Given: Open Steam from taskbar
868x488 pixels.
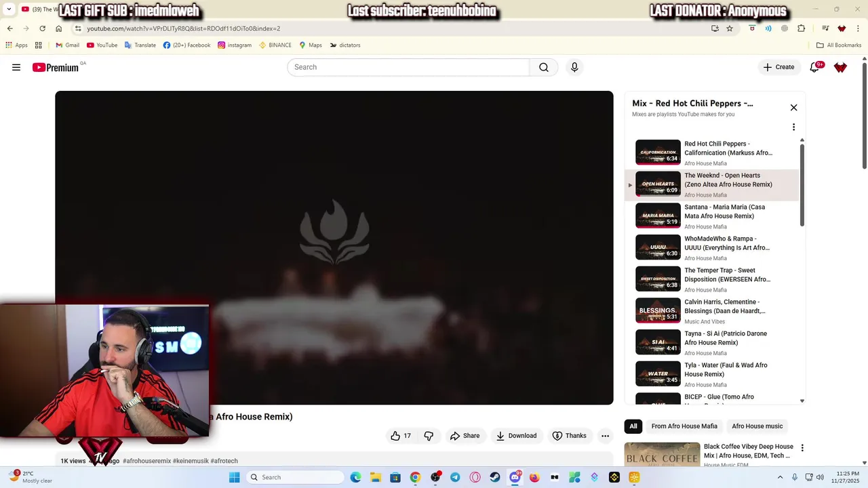Looking at the screenshot, I should tap(495, 477).
